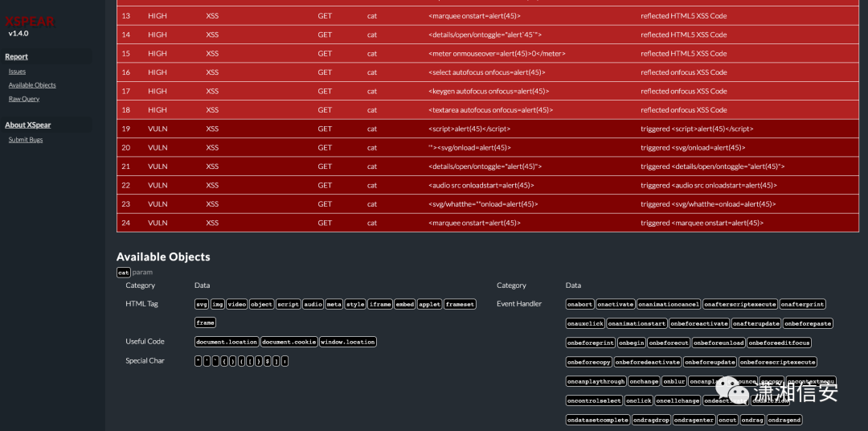868x431 pixels.
Task: Select the style tag badge
Action: [355, 304]
